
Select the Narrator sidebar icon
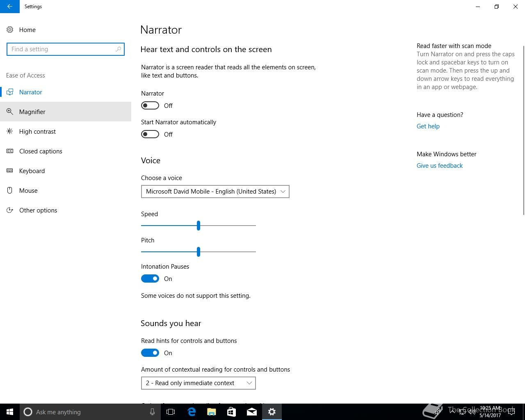pyautogui.click(x=10, y=92)
